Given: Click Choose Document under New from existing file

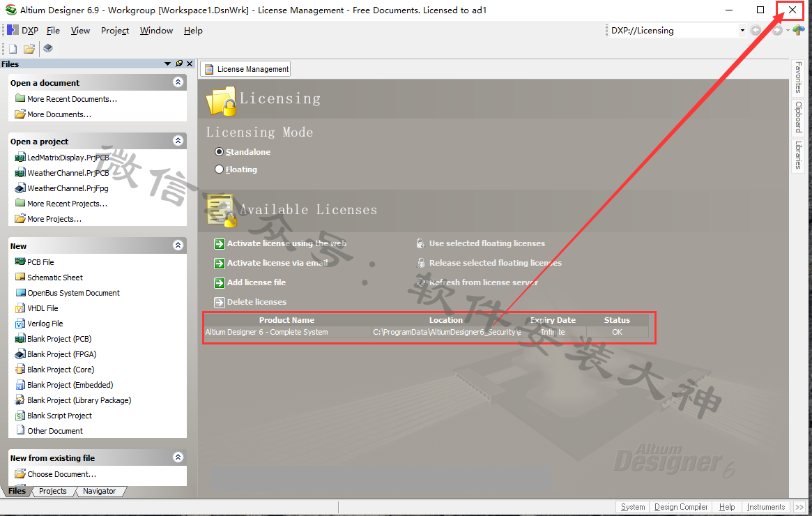Looking at the screenshot, I should [x=61, y=474].
